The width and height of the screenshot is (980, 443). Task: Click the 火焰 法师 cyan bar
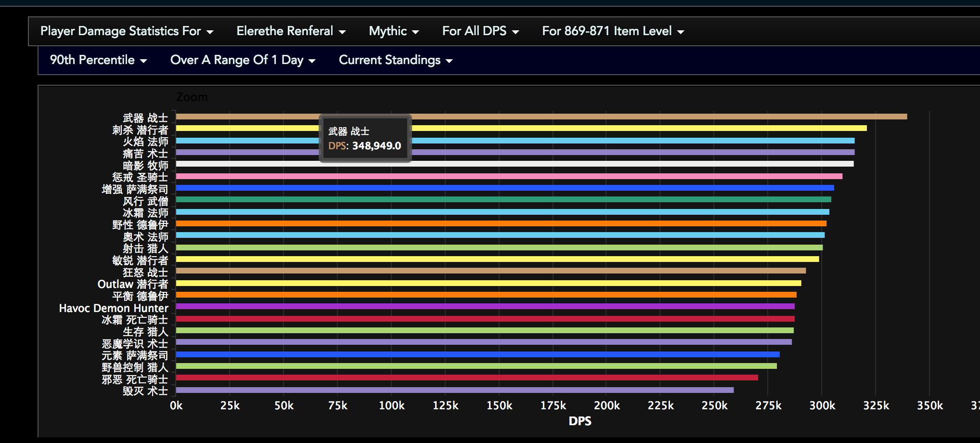tap(529, 141)
